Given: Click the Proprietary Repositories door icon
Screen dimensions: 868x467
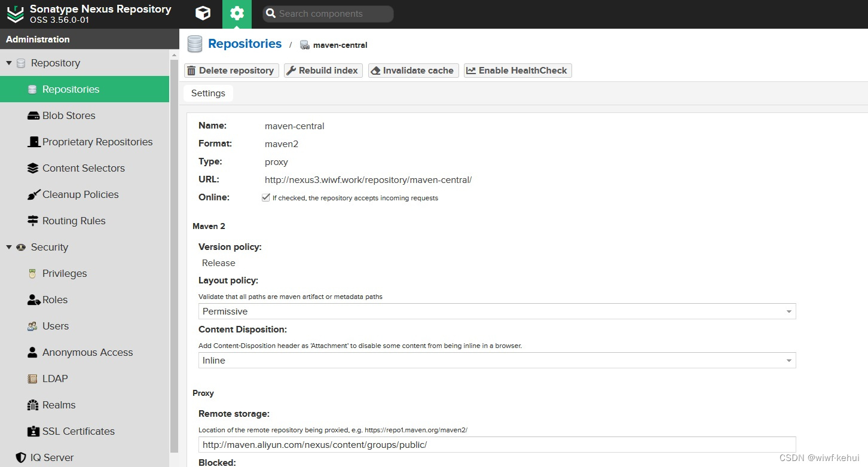Looking at the screenshot, I should (33, 142).
